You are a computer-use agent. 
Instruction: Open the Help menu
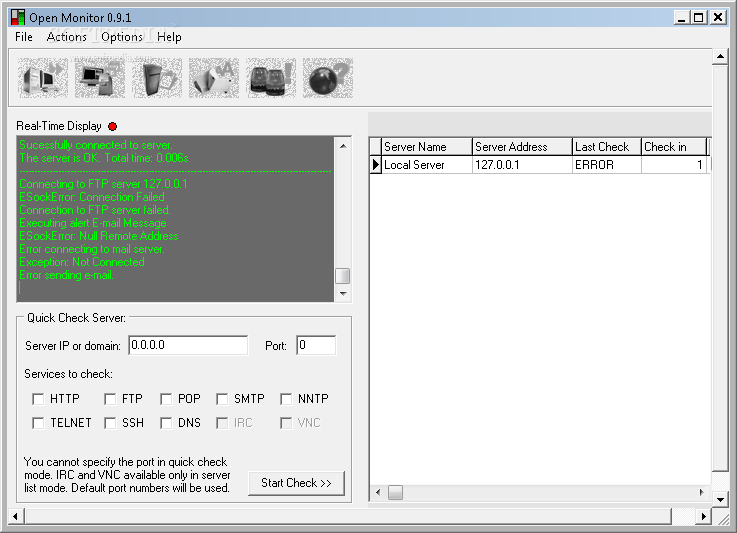pos(169,37)
